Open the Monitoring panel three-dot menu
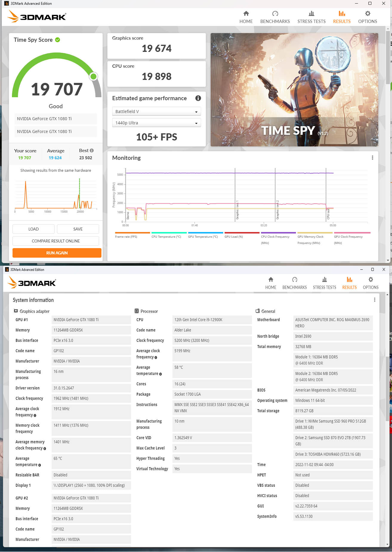 coord(372,158)
